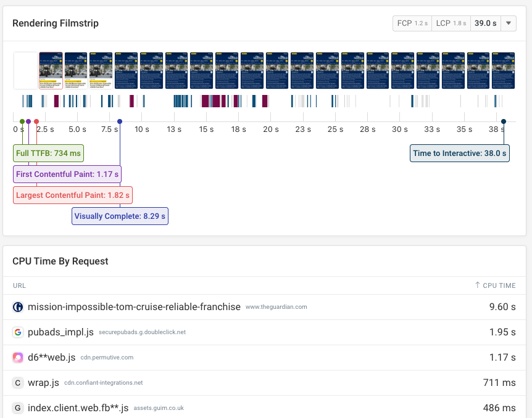532x418 pixels.
Task: Click the Largest Contentful Paint: 1.82 s badge
Action: (x=72, y=195)
